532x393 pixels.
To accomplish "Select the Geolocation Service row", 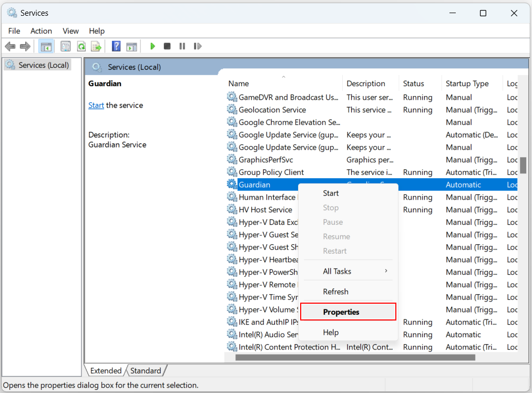I will click(x=372, y=110).
